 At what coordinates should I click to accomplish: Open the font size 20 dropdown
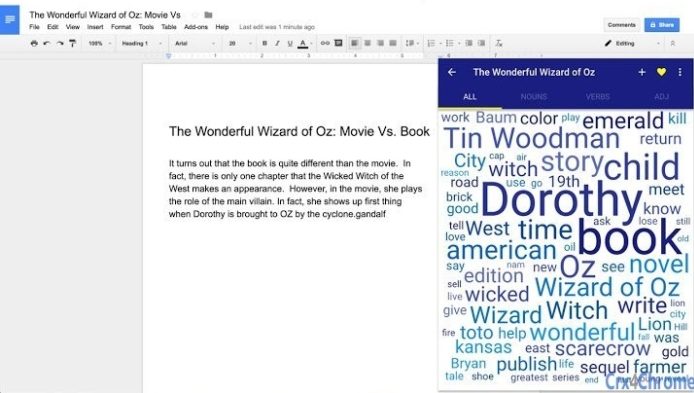(240, 43)
